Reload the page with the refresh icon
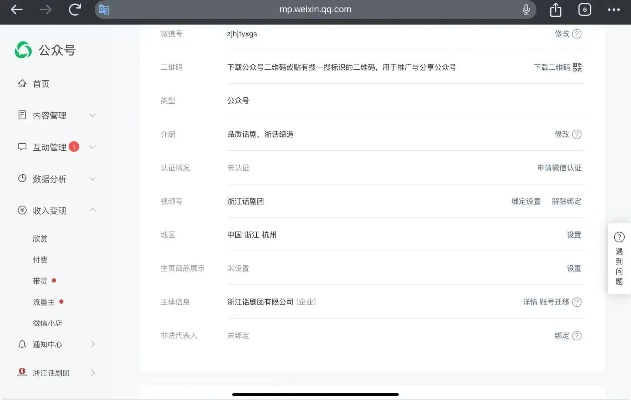631x400 pixels. point(75,9)
